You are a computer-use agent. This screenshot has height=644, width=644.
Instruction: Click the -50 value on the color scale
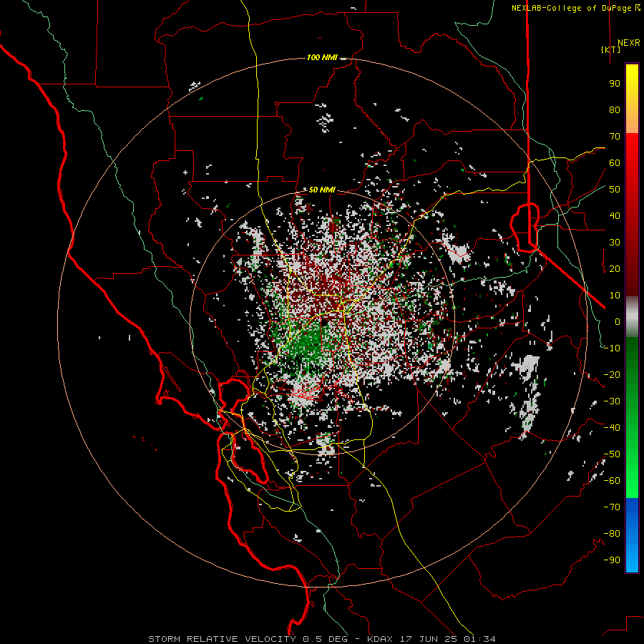pyautogui.click(x=612, y=454)
